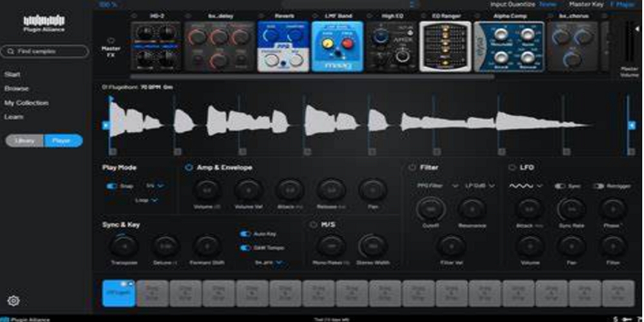Click the right waveform end handle

pyautogui.click(x=632, y=126)
